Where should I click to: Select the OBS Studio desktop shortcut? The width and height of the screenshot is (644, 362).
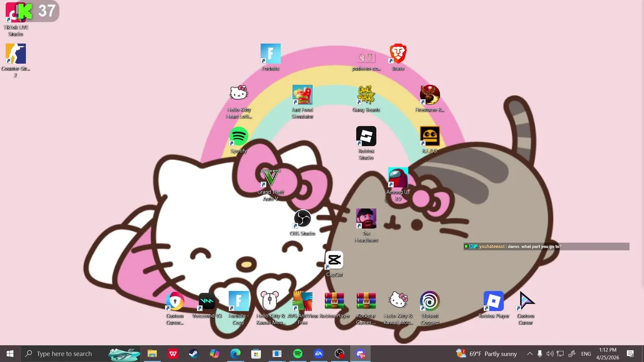coord(302,222)
